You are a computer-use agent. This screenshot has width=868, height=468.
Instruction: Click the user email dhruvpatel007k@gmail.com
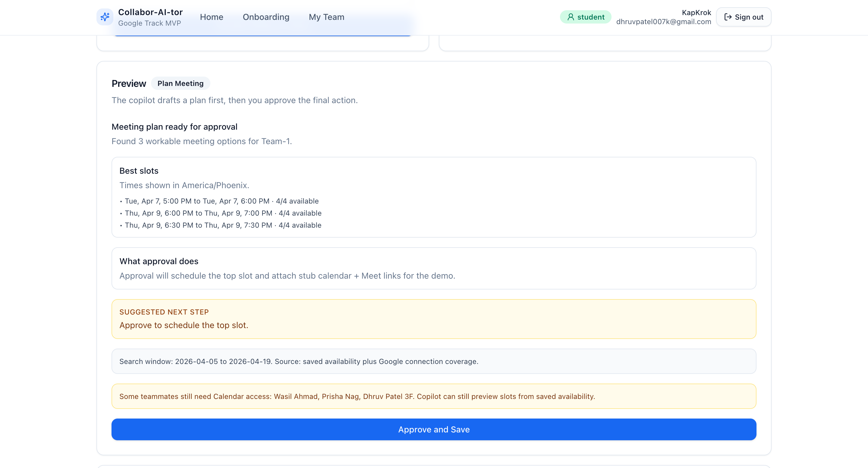(663, 22)
